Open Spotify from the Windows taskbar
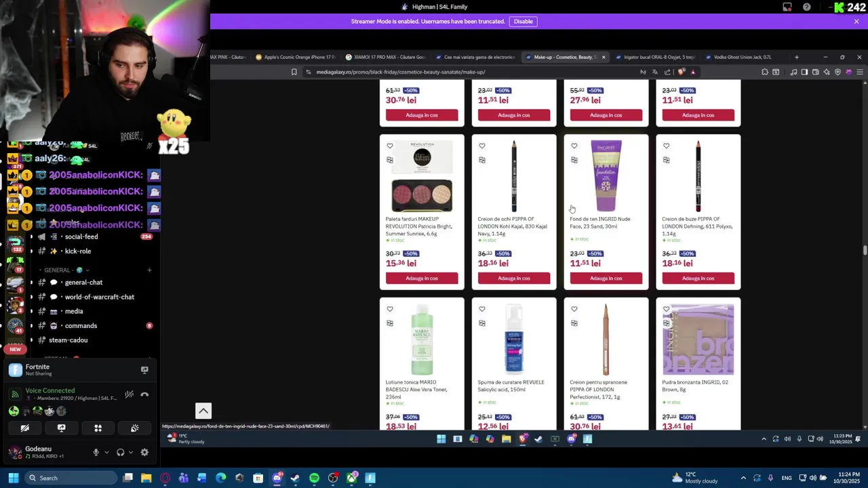The height and width of the screenshot is (488, 868). [314, 478]
